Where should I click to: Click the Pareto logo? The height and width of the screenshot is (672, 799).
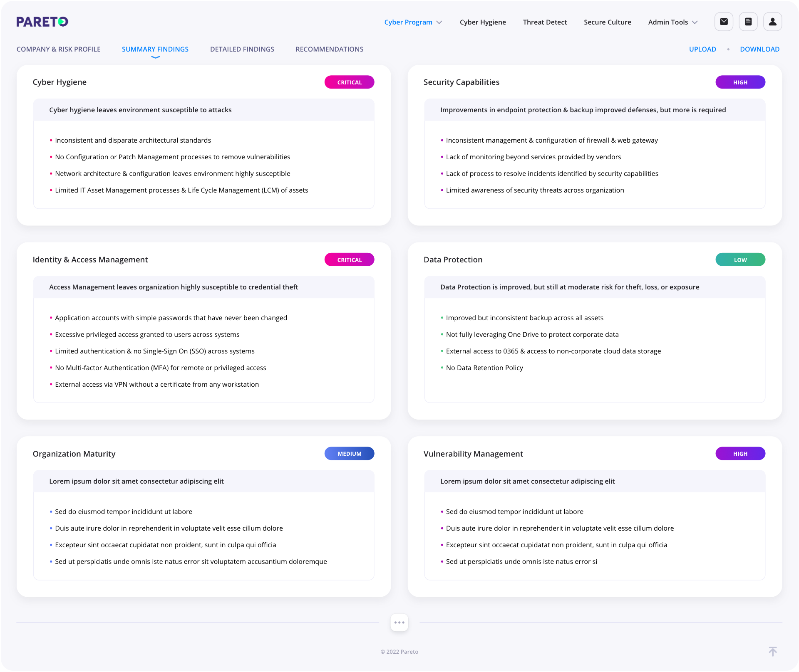click(x=42, y=21)
